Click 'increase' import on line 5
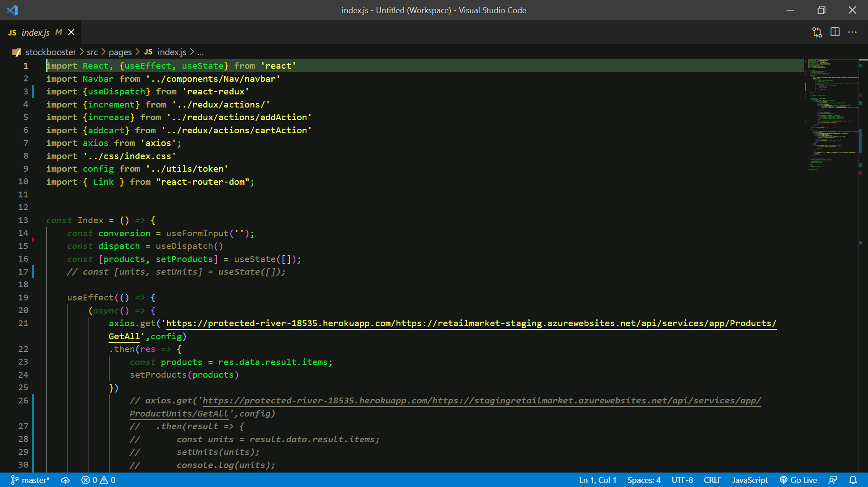 108,117
